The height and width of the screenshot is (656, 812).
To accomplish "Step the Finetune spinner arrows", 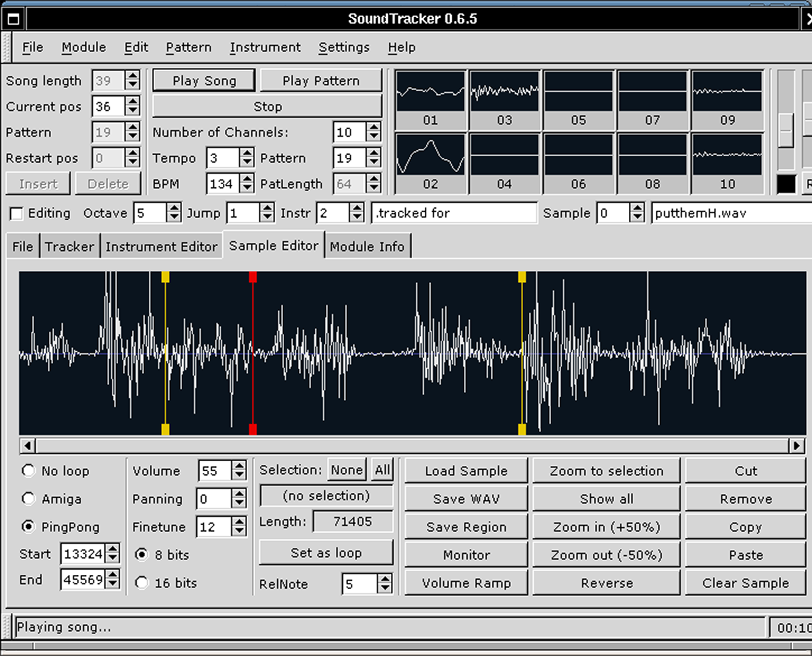I will coord(239,527).
